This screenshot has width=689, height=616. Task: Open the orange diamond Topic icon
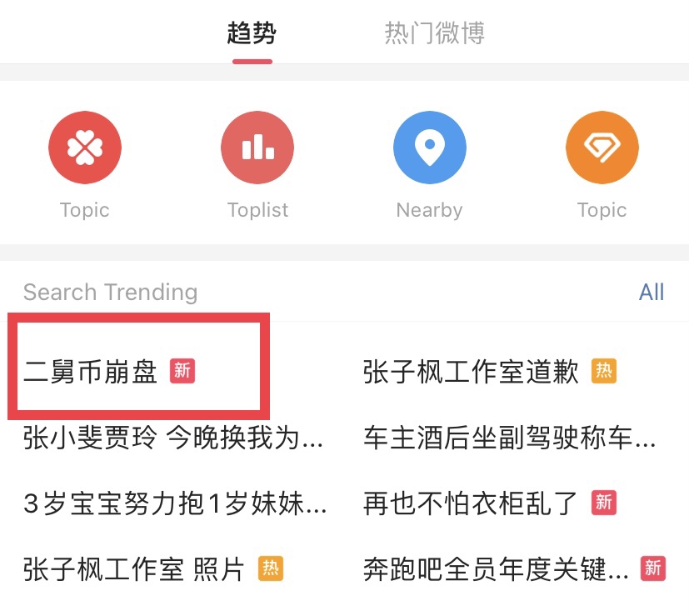(x=602, y=148)
